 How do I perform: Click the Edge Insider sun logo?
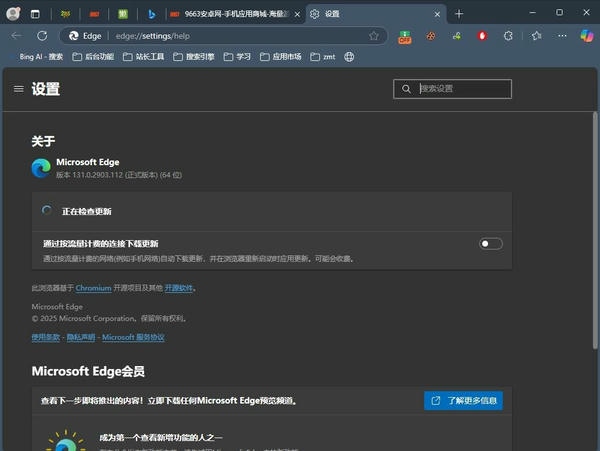tap(66, 441)
